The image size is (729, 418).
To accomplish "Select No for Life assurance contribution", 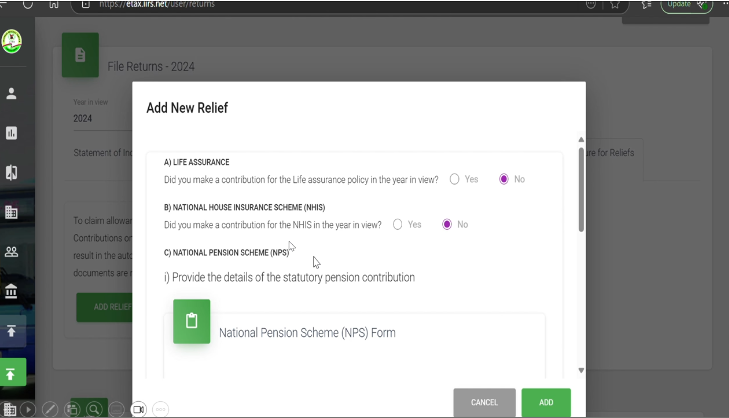I will click(x=504, y=179).
